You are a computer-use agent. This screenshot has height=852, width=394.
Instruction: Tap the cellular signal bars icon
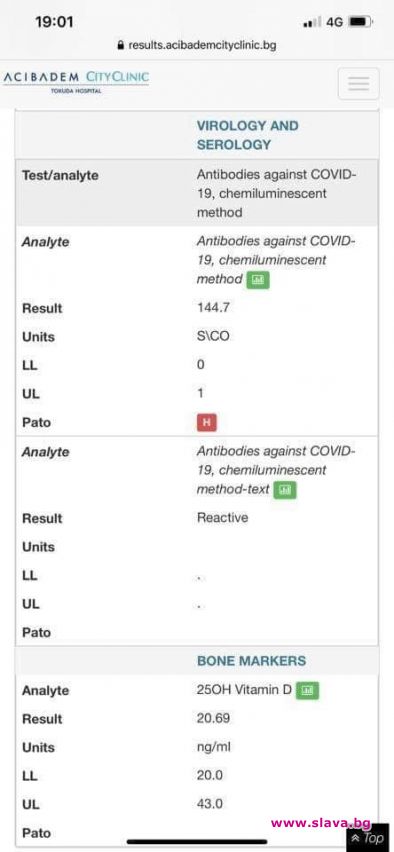point(312,23)
